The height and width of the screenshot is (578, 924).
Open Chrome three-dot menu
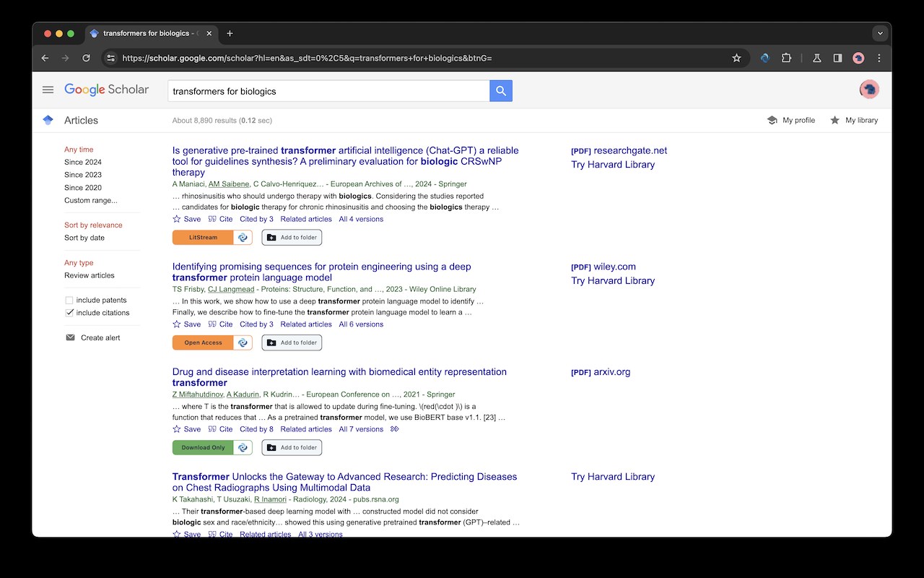coord(879,58)
